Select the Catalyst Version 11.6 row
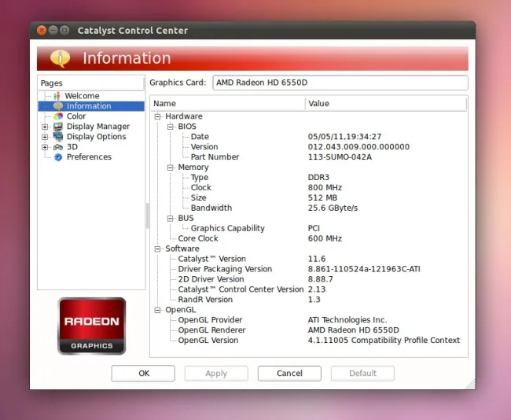 (309, 259)
